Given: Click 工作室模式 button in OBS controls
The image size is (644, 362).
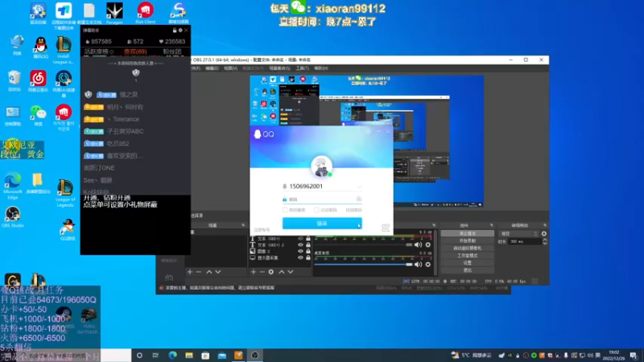Looking at the screenshot, I should [468, 255].
